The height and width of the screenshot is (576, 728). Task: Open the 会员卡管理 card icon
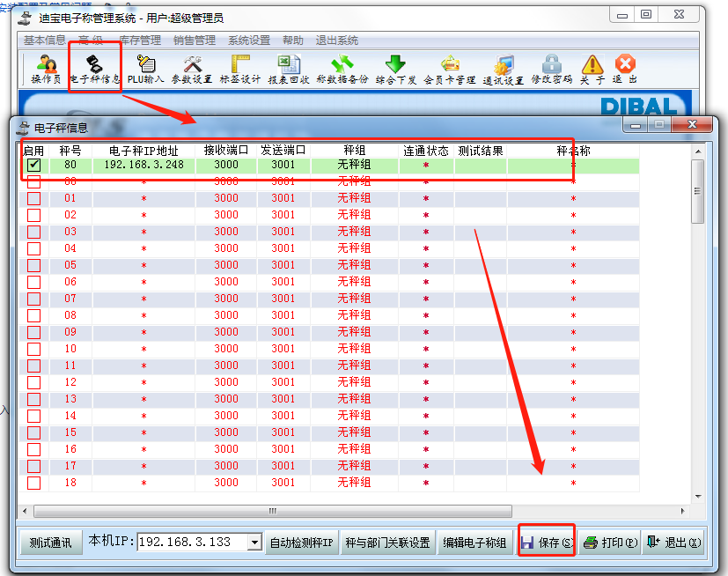coord(450,69)
